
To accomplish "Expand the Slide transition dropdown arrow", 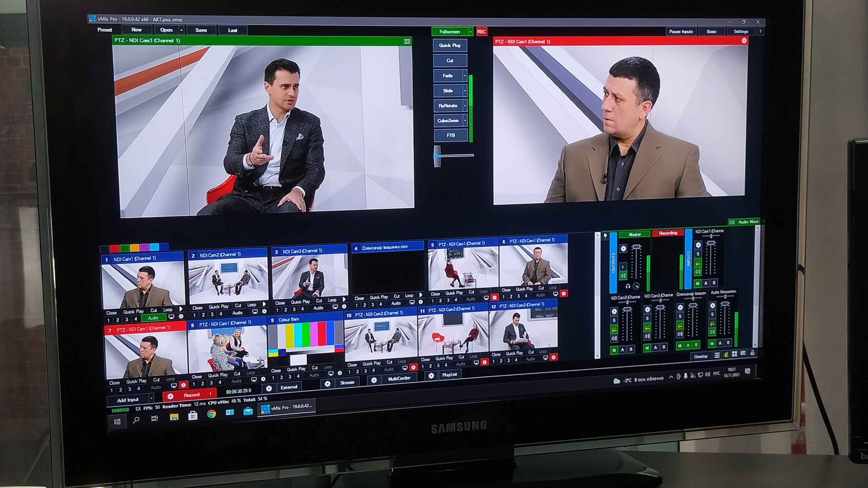I will 465,91.
